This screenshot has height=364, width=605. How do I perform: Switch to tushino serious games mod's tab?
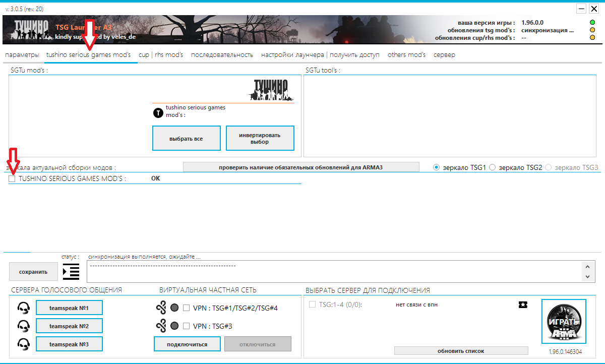88,55
